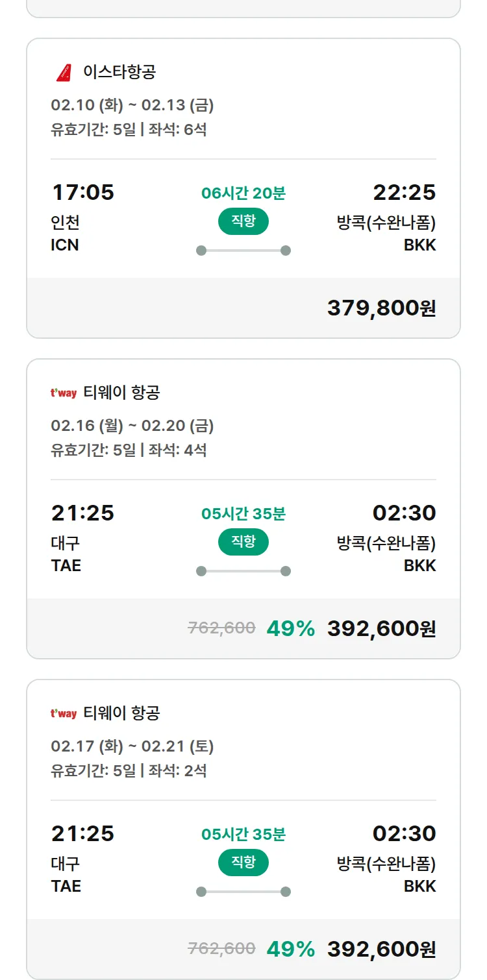Click the 06시간 20분 flight duration
Image resolution: width=487 pixels, height=980 pixels.
click(243, 193)
